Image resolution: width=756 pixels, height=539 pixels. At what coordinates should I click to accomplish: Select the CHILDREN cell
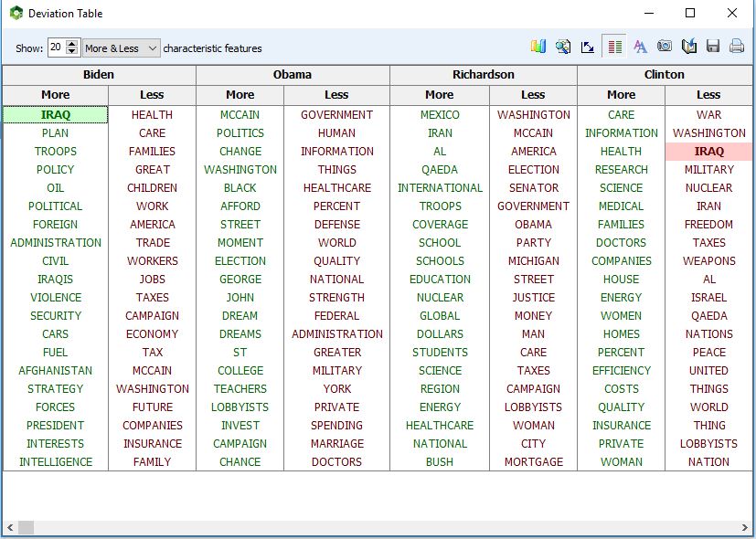coord(153,188)
